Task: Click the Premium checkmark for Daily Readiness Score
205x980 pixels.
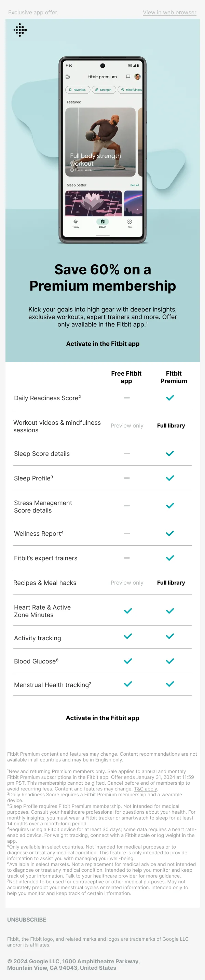Action: (x=170, y=397)
